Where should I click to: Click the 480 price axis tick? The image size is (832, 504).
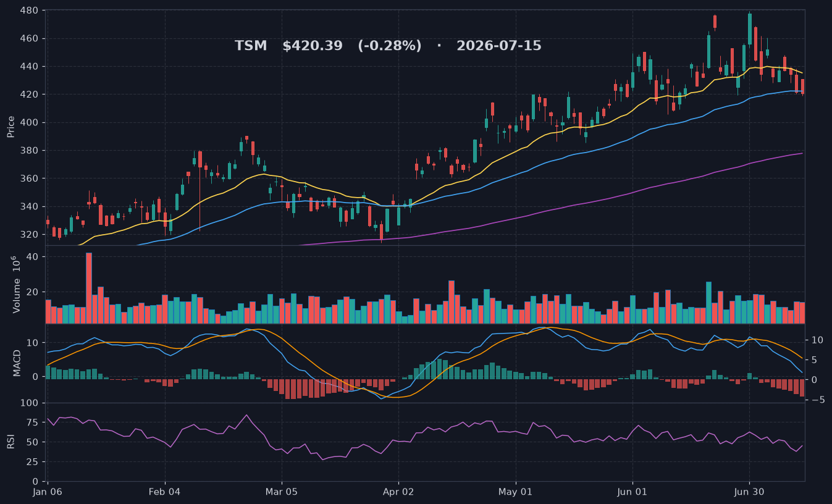coord(30,10)
